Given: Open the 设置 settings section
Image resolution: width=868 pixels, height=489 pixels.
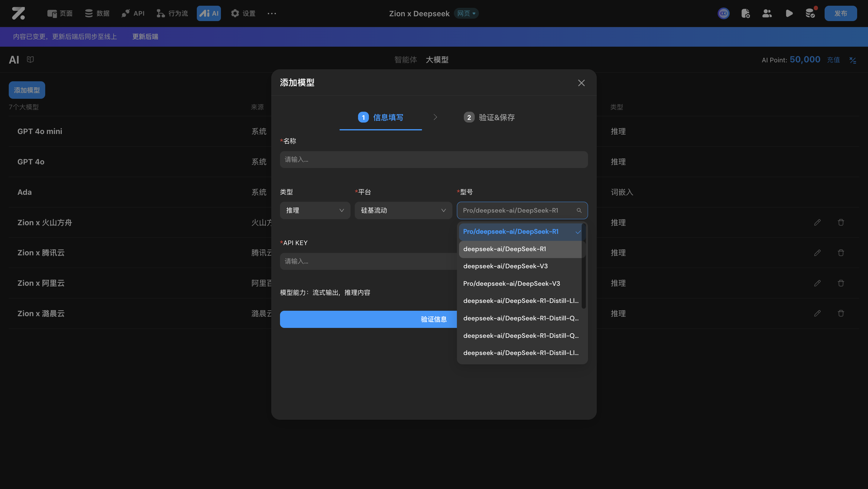Looking at the screenshot, I should click(243, 14).
